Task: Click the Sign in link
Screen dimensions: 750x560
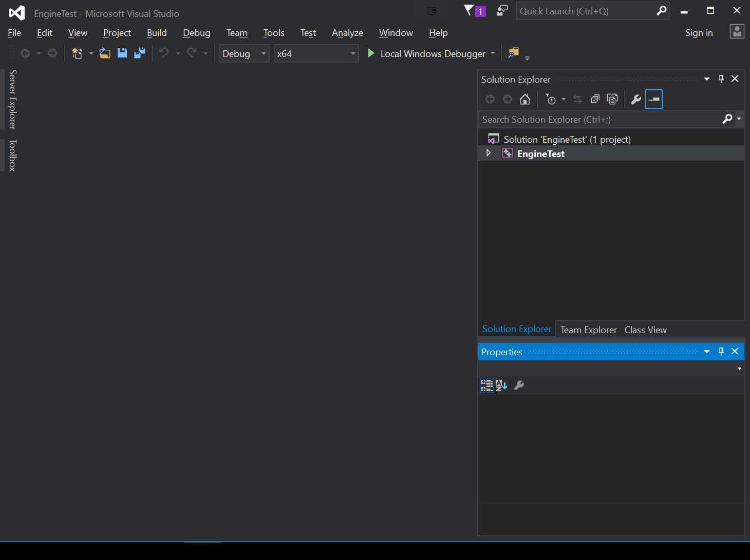Action: [x=699, y=32]
